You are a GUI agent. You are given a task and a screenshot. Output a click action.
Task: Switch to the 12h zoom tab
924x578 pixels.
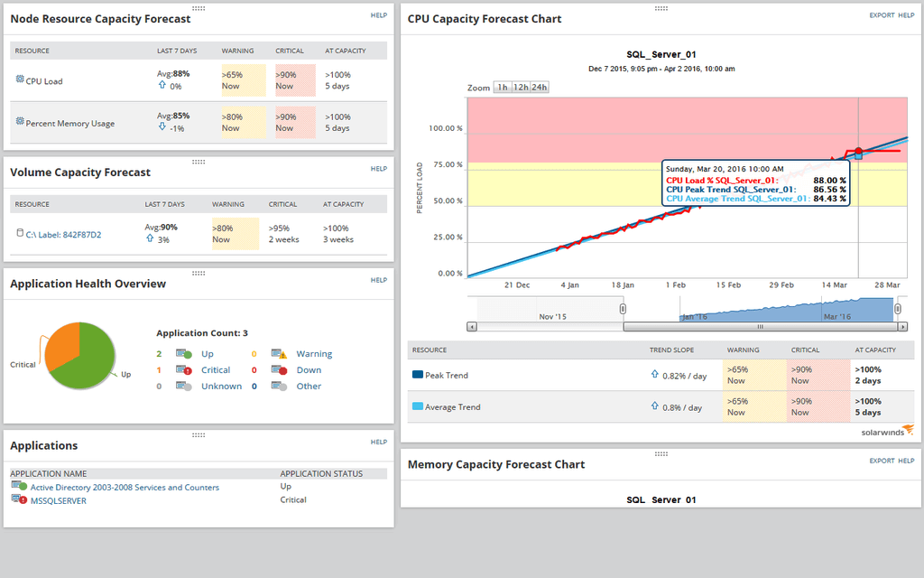pyautogui.click(x=523, y=88)
